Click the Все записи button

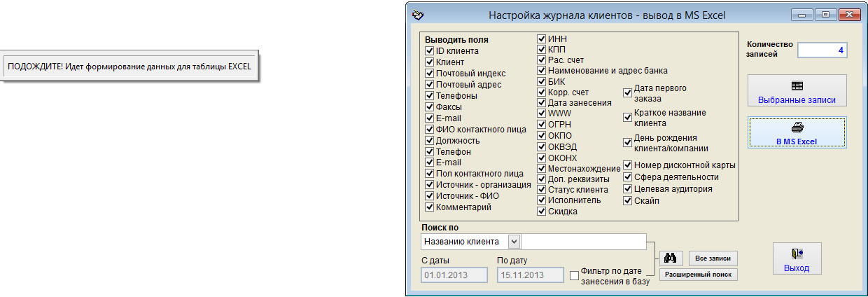point(713,258)
